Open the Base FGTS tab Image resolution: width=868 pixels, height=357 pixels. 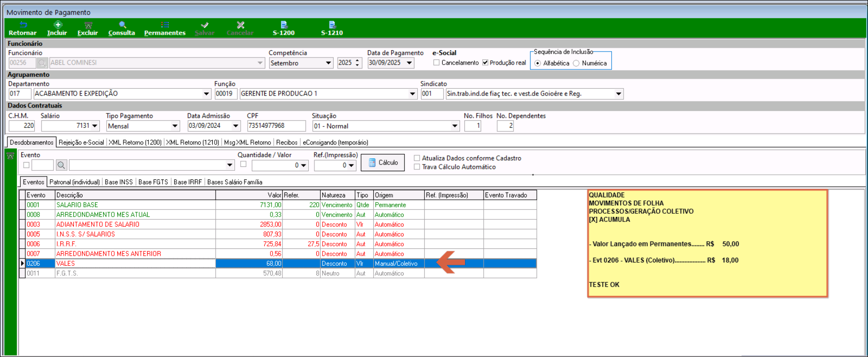coord(153,182)
